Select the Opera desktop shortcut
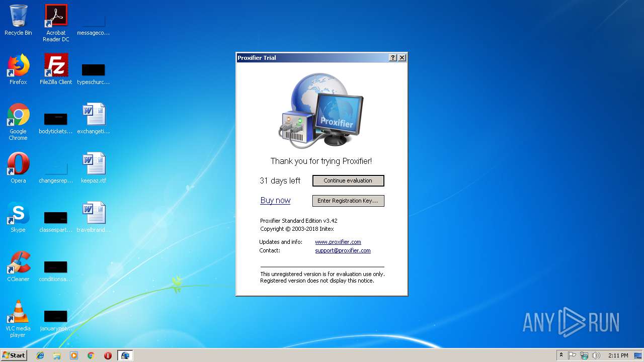This screenshot has height=362, width=644. click(x=18, y=168)
